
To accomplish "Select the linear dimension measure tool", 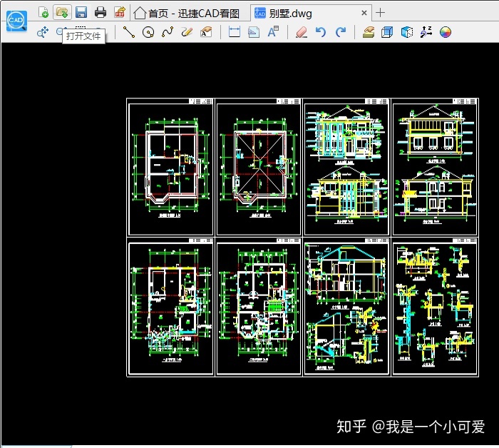I will point(235,32).
